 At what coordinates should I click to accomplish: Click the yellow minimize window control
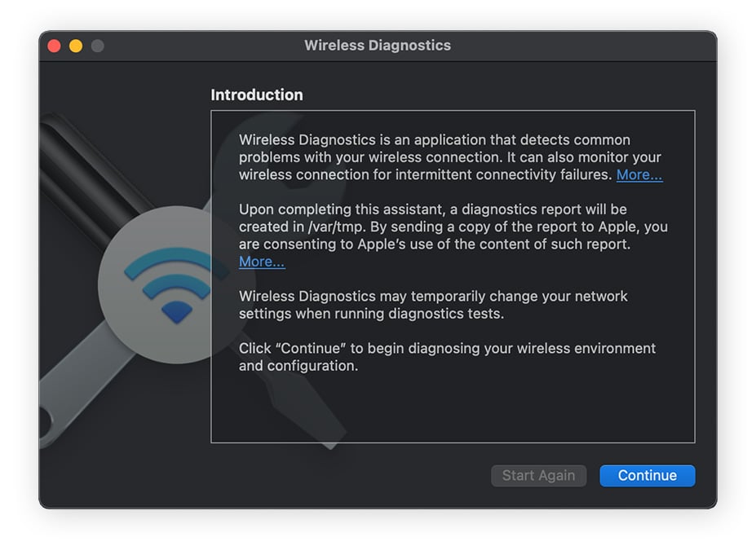click(74, 46)
